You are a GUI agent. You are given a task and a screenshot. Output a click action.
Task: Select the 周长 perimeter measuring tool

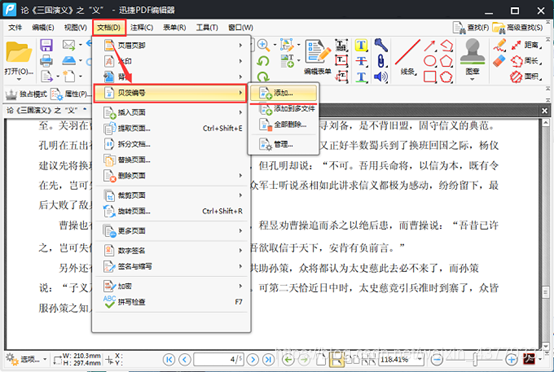526,61
